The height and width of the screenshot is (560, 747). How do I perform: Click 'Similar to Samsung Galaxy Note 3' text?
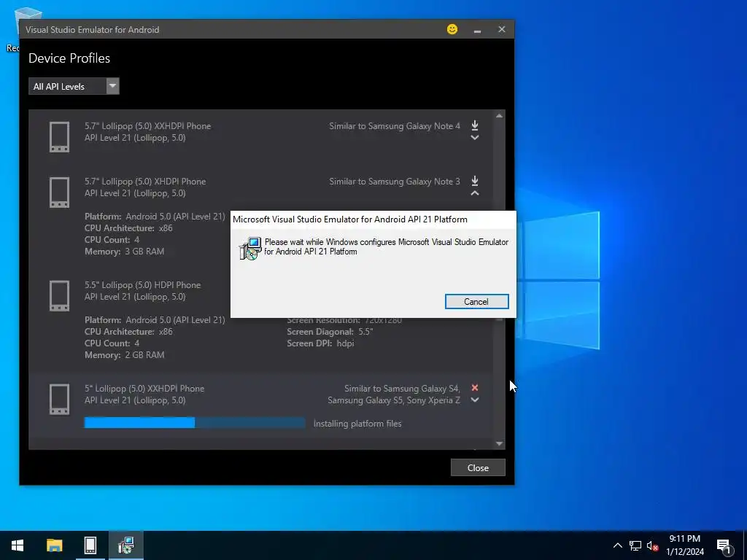pyautogui.click(x=395, y=182)
